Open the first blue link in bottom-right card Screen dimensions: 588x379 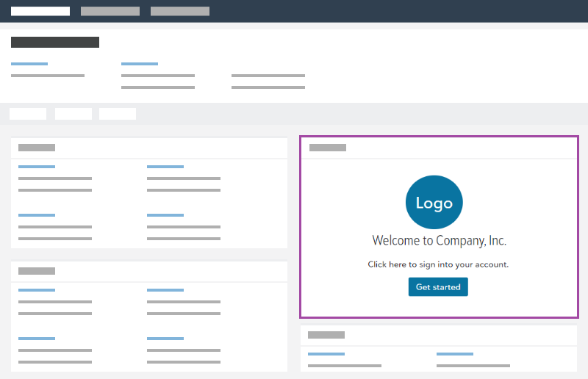pos(326,354)
